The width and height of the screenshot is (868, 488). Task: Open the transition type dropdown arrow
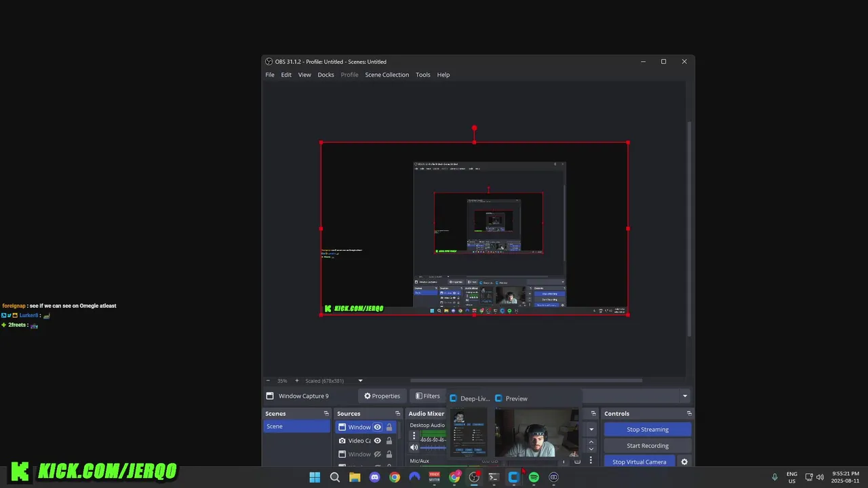(591, 429)
